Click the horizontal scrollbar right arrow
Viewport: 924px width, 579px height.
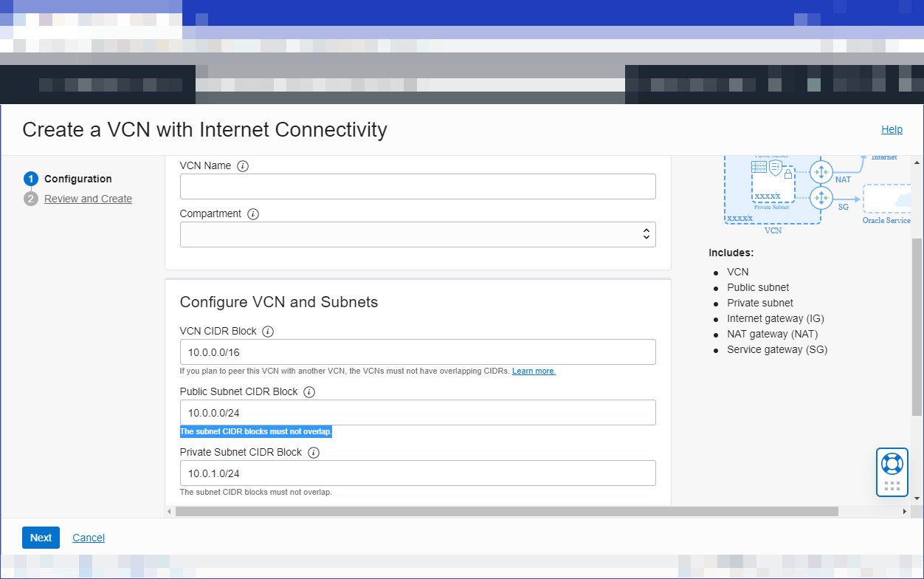pyautogui.click(x=906, y=510)
